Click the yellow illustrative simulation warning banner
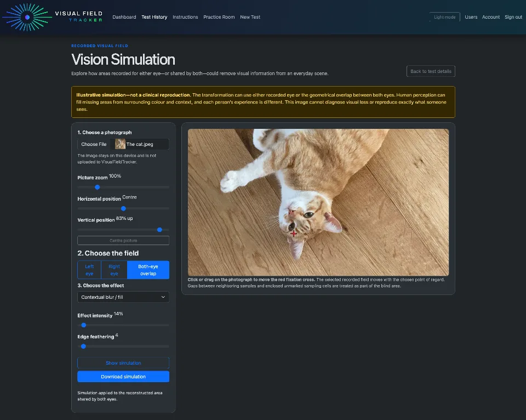 [x=263, y=102]
